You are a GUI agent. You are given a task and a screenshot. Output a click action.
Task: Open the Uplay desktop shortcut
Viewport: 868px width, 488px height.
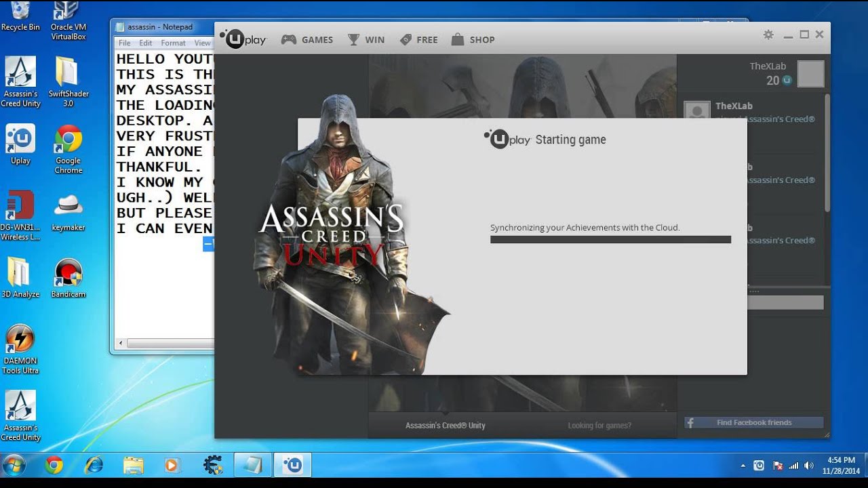click(x=20, y=144)
